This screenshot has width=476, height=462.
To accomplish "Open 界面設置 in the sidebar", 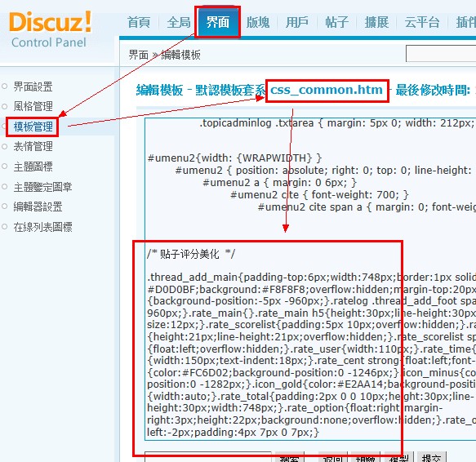I will [x=33, y=87].
